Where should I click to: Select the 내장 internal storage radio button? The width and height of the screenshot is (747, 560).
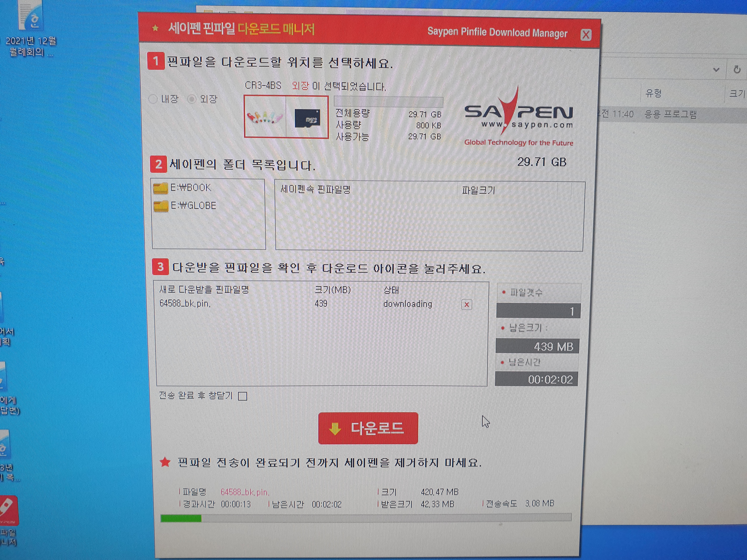tap(153, 99)
